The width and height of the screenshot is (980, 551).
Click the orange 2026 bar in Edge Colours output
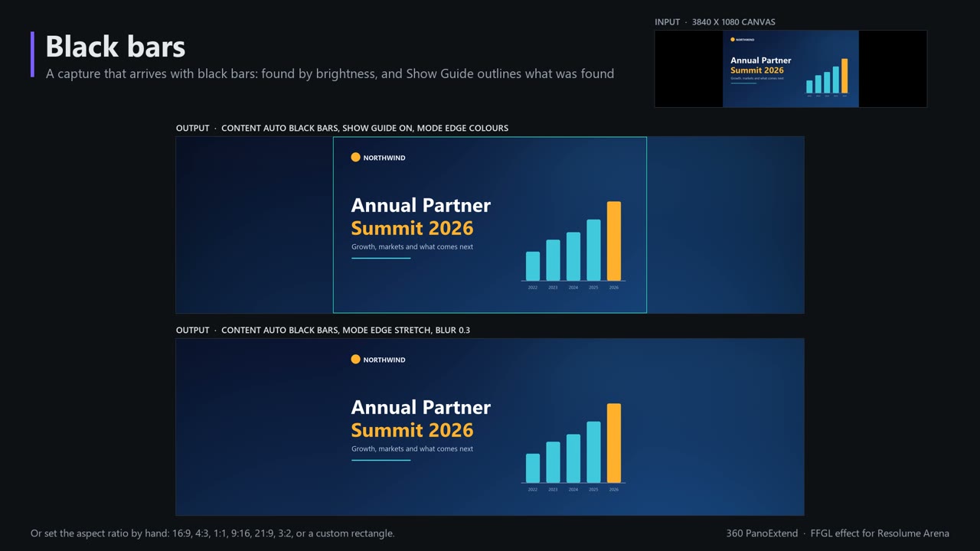614,241
